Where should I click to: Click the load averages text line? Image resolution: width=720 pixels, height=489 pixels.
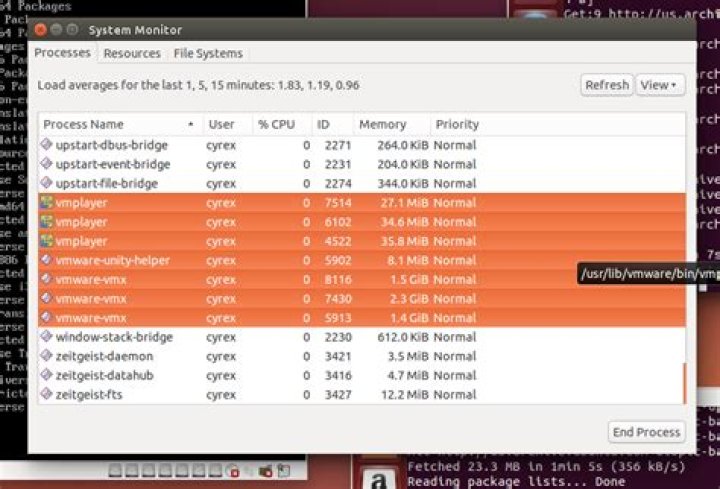click(198, 85)
